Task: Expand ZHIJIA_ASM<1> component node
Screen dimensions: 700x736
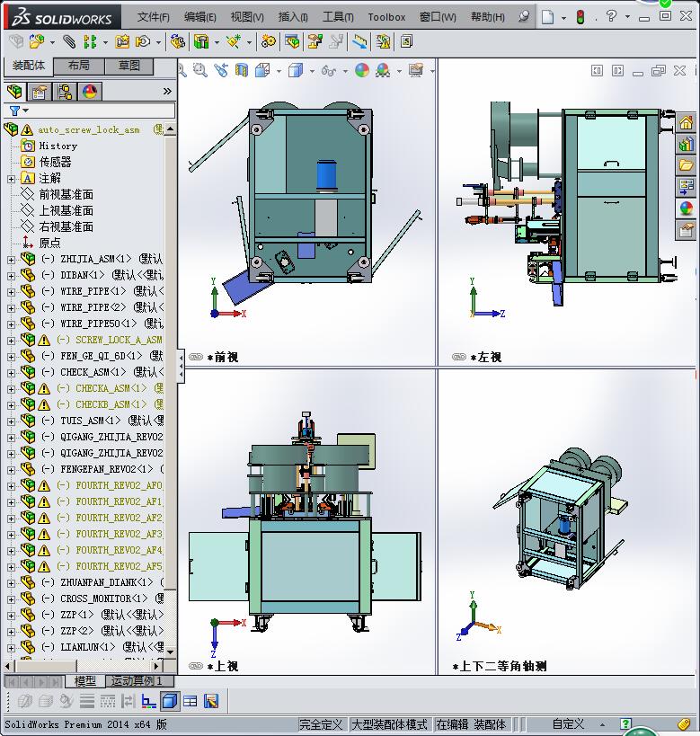Action: (11, 260)
